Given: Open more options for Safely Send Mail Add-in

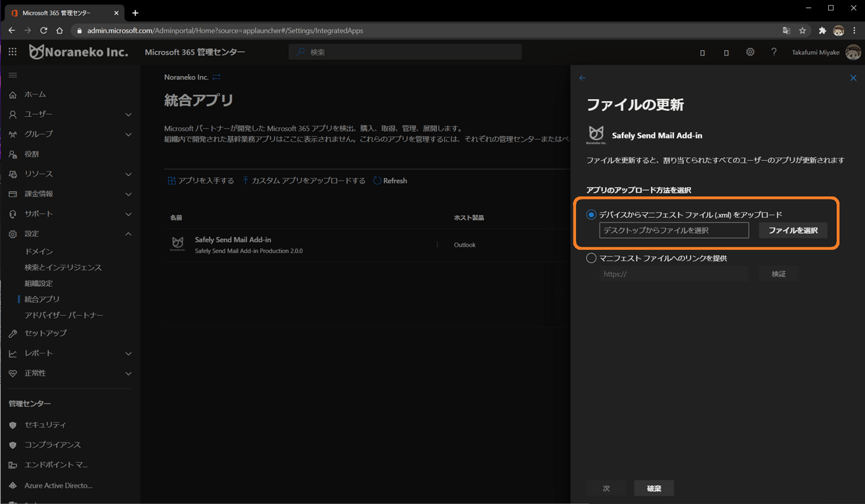Looking at the screenshot, I should point(437,245).
